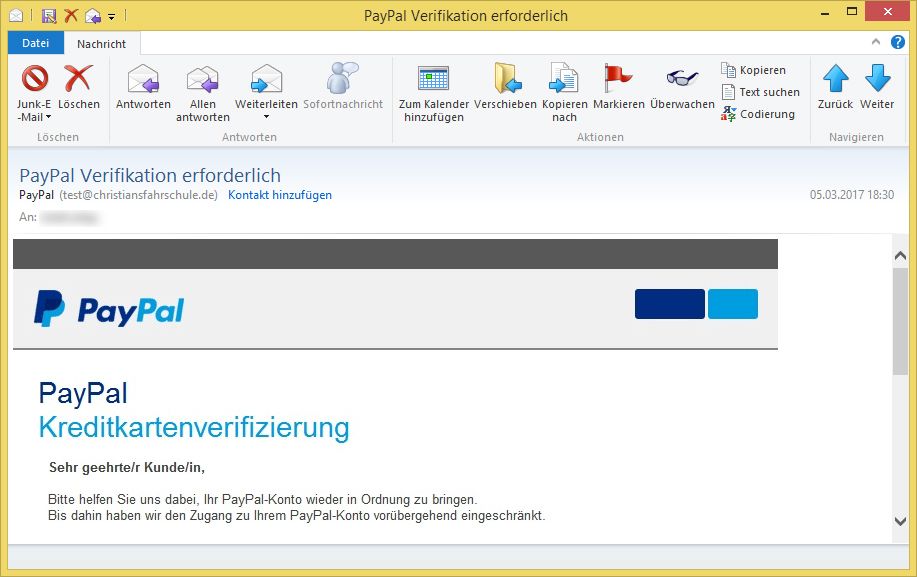Select the Nachricht ribbon tab

click(x=101, y=44)
